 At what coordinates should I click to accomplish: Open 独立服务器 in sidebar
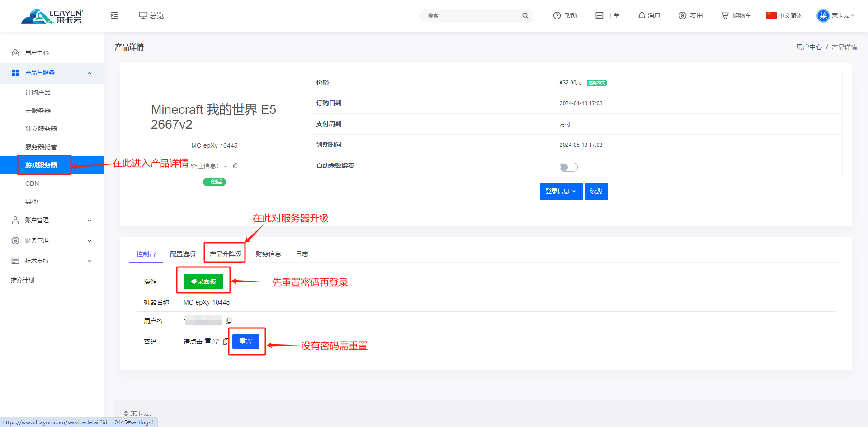[41, 129]
